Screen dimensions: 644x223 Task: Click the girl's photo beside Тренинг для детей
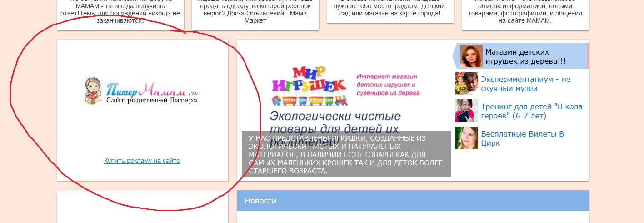pos(467,111)
